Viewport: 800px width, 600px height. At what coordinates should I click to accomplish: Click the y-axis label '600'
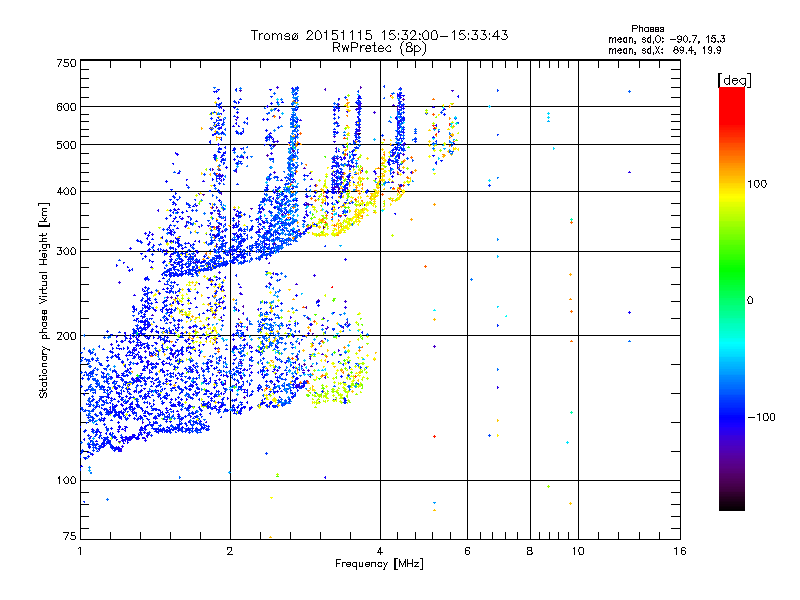66,107
